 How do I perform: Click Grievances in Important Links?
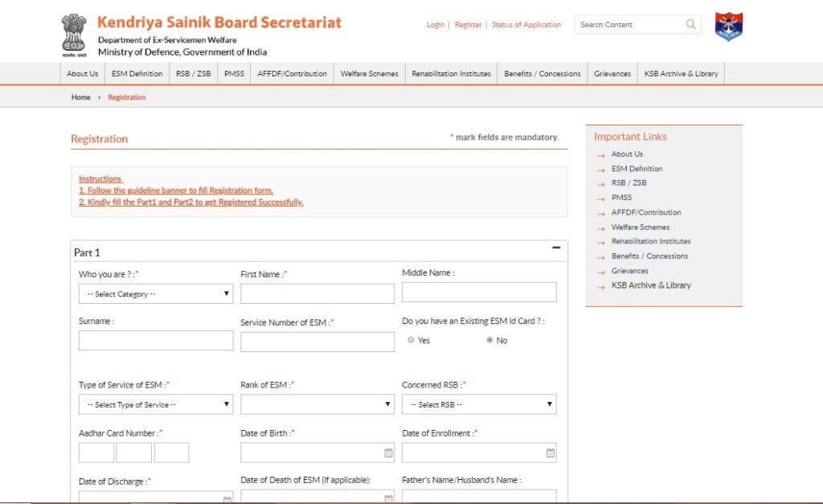(630, 270)
